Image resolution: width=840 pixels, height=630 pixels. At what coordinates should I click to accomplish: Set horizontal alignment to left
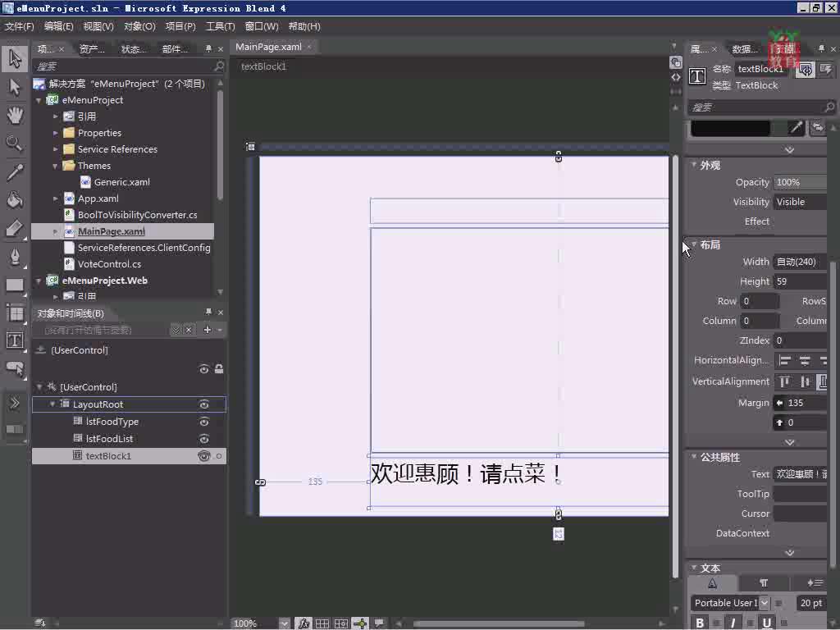(785, 361)
